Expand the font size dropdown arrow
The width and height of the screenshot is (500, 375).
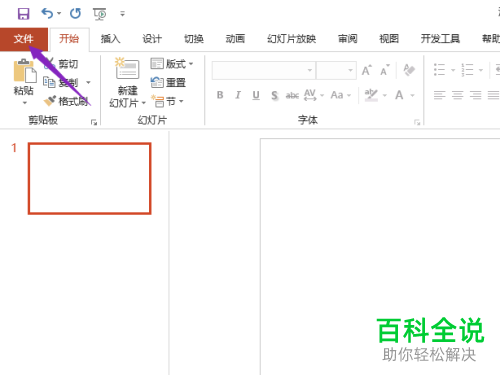point(351,70)
